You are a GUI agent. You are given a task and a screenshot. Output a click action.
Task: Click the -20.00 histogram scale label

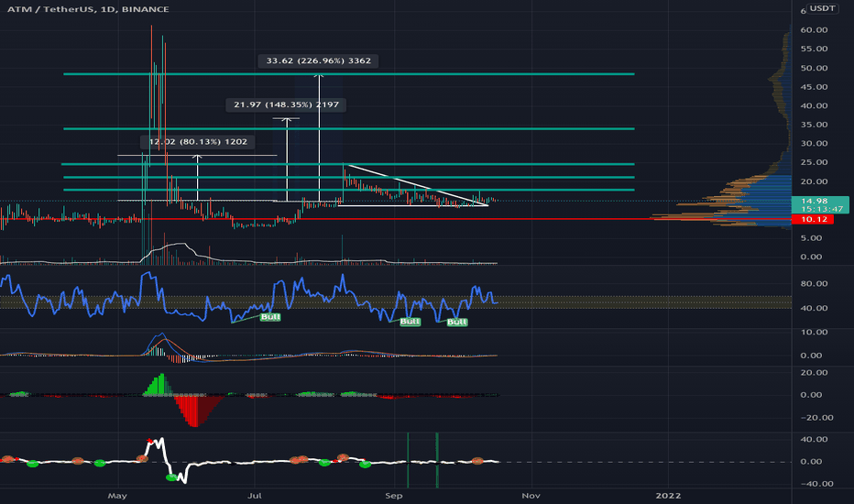tap(816, 418)
